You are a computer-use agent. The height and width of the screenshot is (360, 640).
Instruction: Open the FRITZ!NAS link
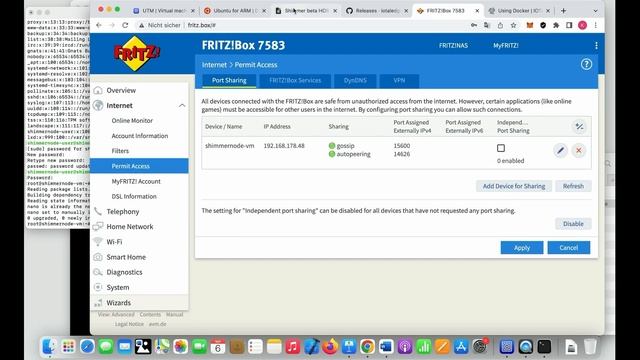pos(453,45)
